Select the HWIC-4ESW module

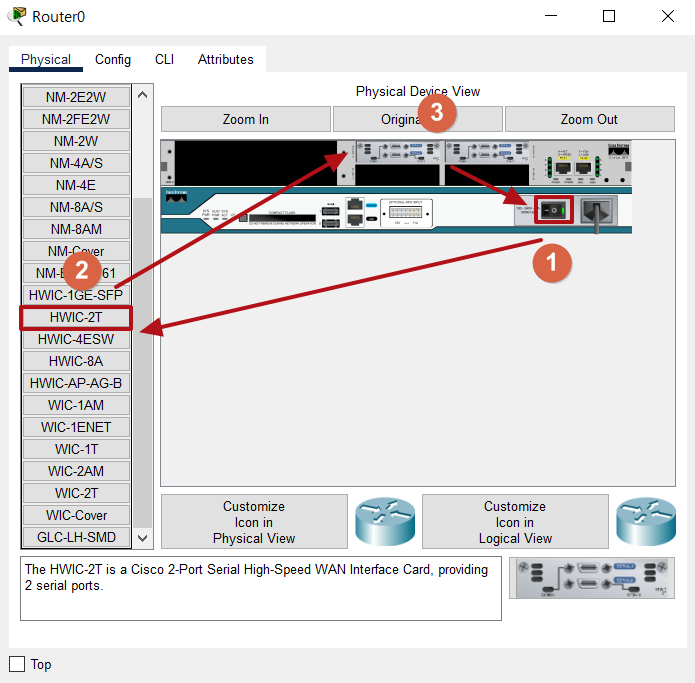(76, 339)
